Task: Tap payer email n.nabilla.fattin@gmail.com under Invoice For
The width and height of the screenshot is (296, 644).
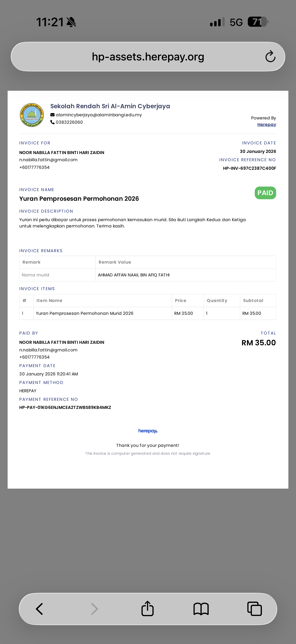Action: 48,160
